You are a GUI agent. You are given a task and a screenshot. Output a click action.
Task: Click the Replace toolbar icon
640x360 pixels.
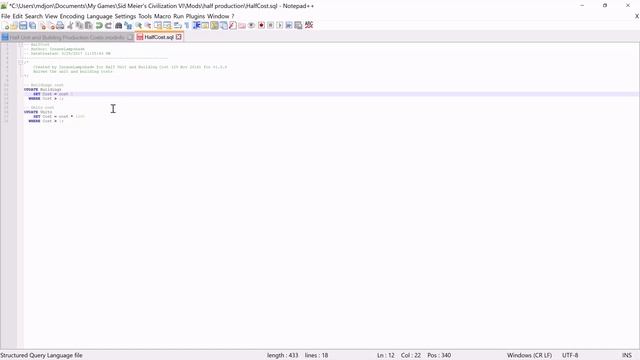(x=128, y=25)
